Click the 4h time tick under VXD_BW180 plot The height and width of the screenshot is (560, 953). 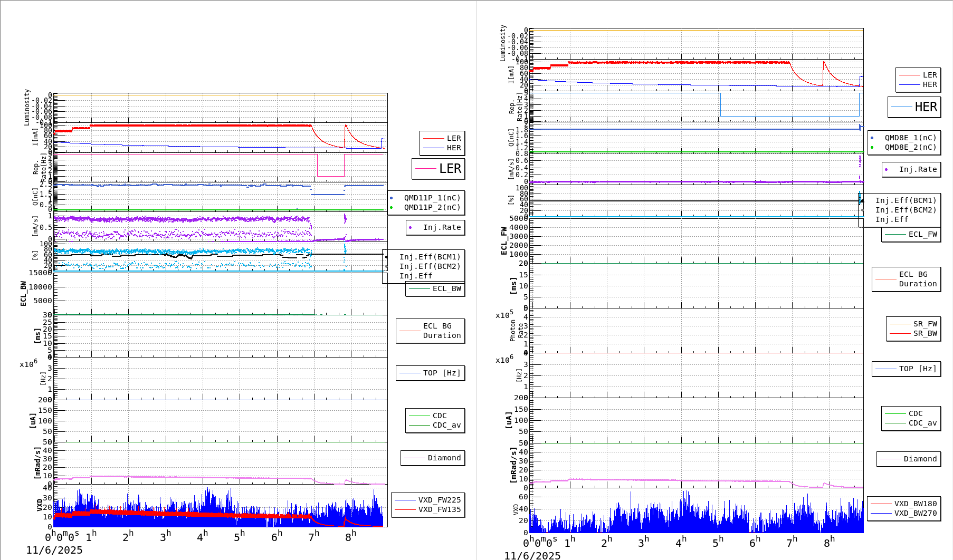(x=681, y=542)
